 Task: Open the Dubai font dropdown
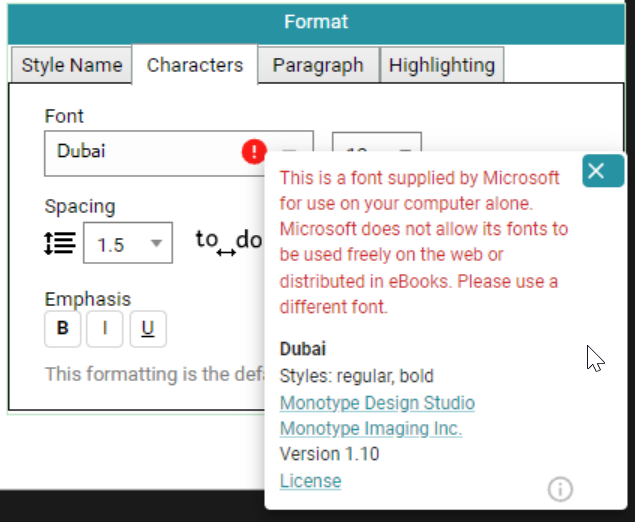(289, 152)
